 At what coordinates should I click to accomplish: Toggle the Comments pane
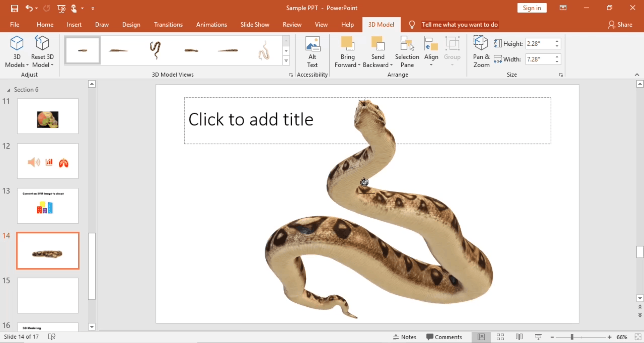point(444,337)
